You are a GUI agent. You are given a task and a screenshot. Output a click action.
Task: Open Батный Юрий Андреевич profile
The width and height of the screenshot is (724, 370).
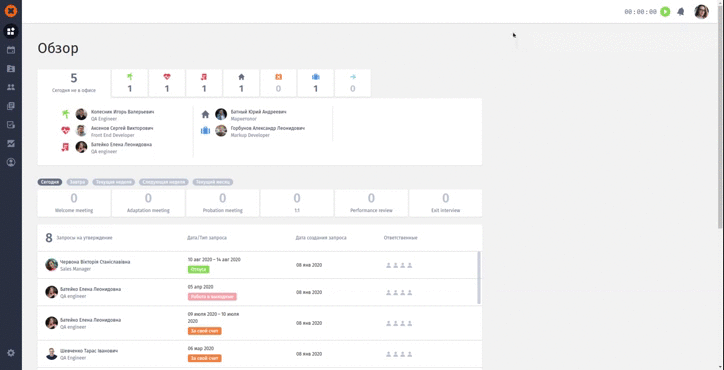[259, 112]
